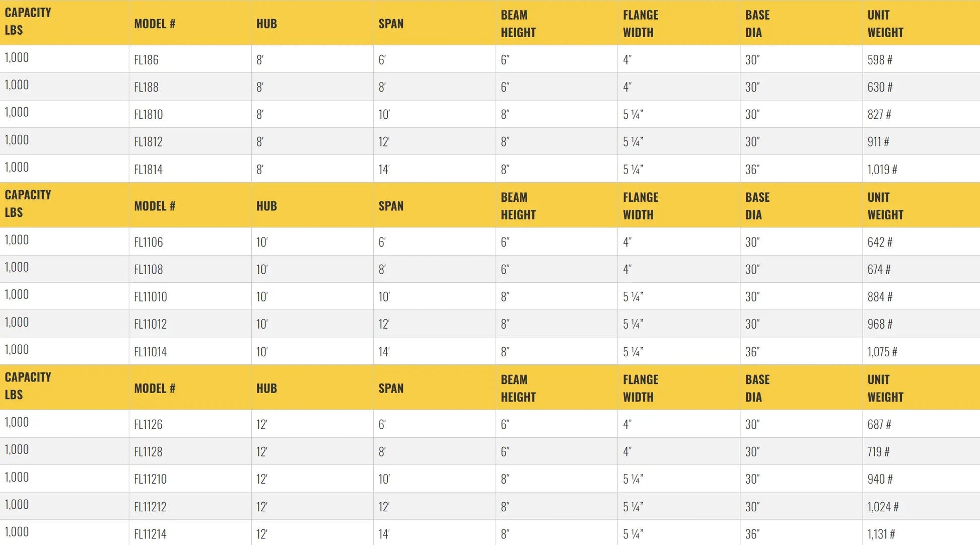Screen dimensions: 980x545
Task: Select unit weight 674 # cell
Action: tap(879, 270)
